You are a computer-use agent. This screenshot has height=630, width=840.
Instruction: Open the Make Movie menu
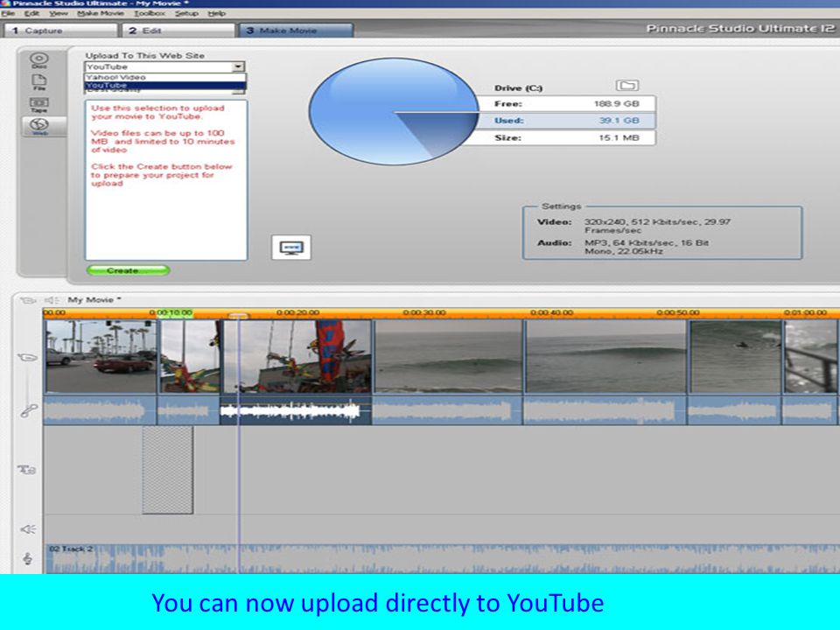[100, 13]
